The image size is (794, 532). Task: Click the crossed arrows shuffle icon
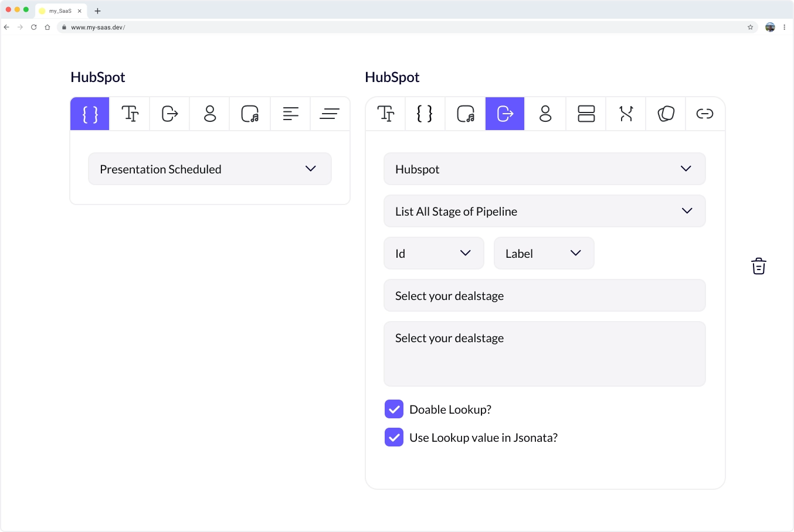[626, 114]
